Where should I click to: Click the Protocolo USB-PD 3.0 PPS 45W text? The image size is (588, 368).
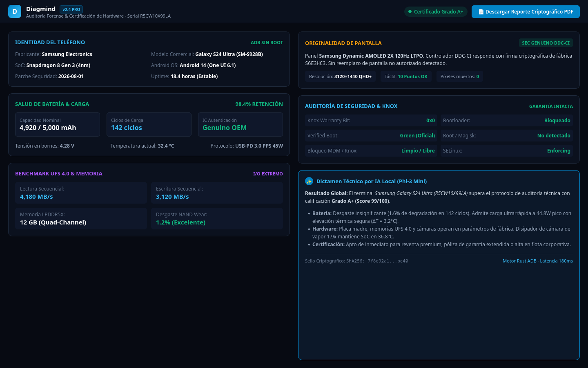[247, 146]
